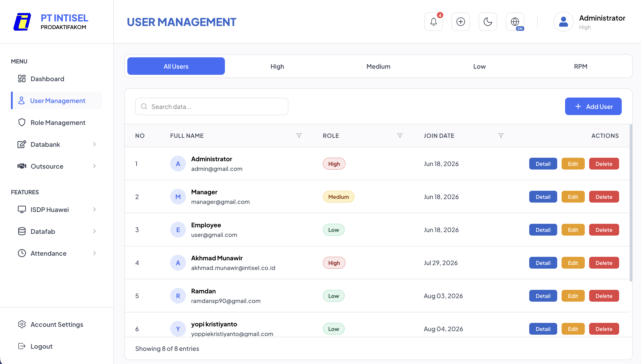Switch to the RPM tab
The image size is (641, 364).
(x=580, y=66)
